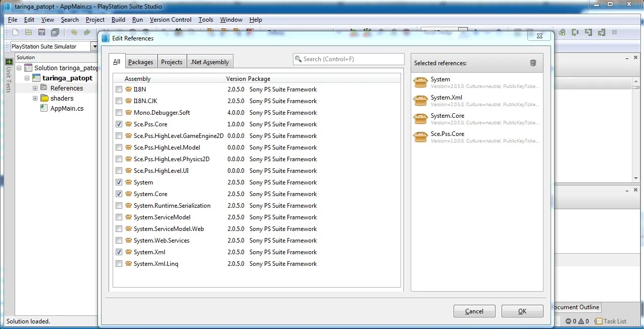Viewport: 644px width, 329px height.
Task: Click the search magnifier in Search field
Action: click(298, 59)
